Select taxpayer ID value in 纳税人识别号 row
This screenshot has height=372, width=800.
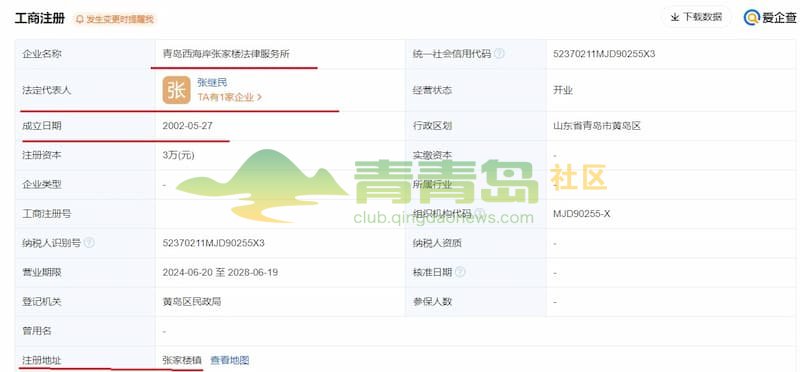coord(213,243)
